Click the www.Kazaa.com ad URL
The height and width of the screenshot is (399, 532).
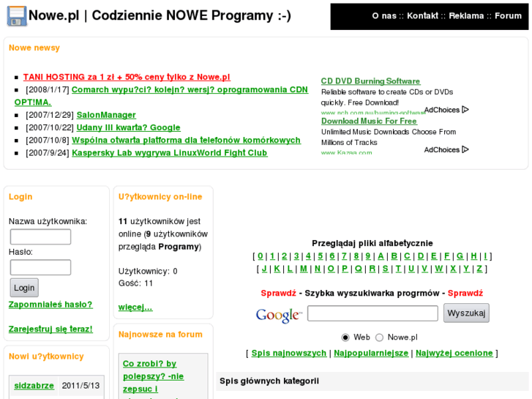point(346,153)
